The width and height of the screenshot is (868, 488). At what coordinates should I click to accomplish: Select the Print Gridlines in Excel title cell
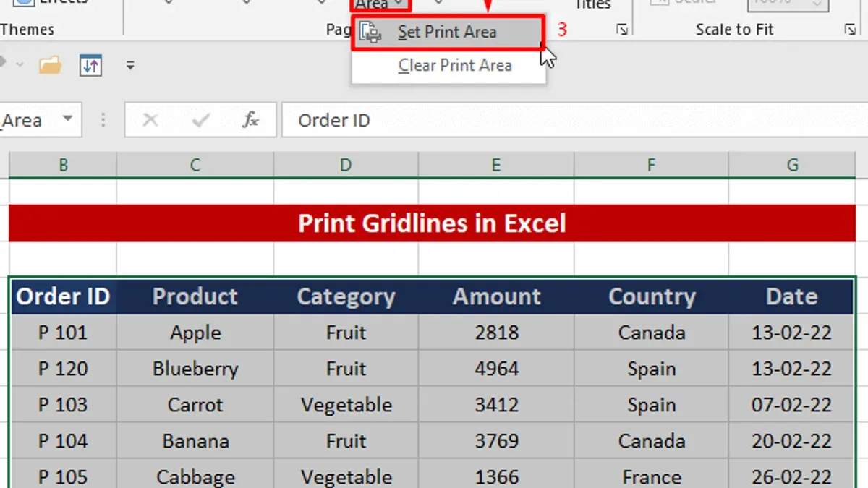point(432,223)
